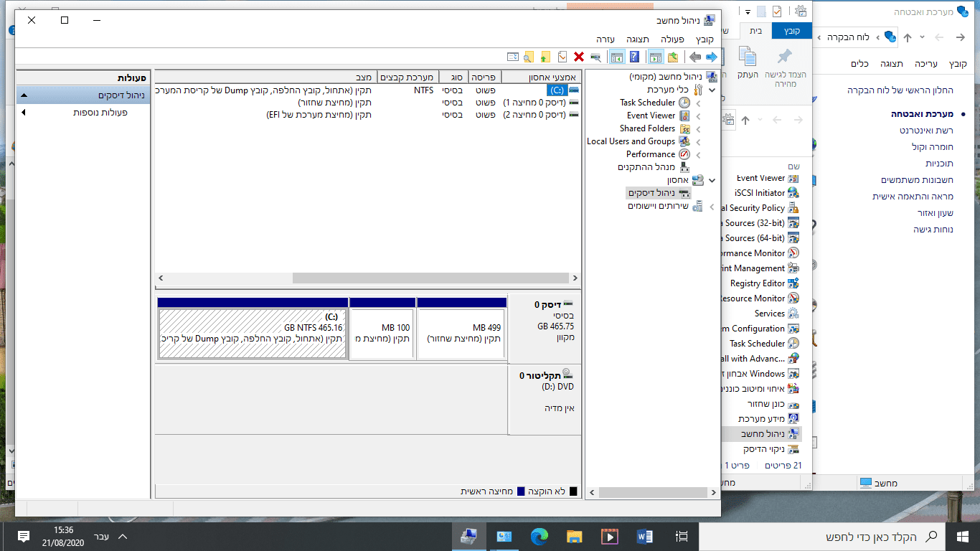Open the 'עזרה' menu

tap(605, 39)
